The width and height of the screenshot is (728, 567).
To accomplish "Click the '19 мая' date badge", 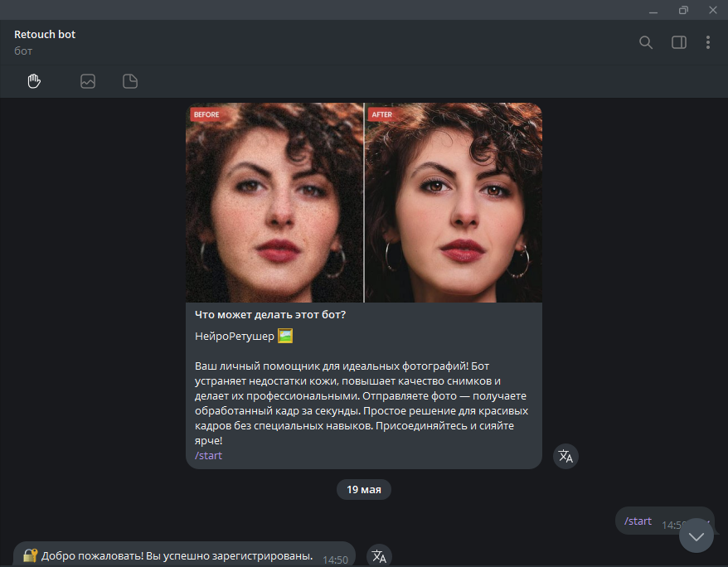I will 363,490.
